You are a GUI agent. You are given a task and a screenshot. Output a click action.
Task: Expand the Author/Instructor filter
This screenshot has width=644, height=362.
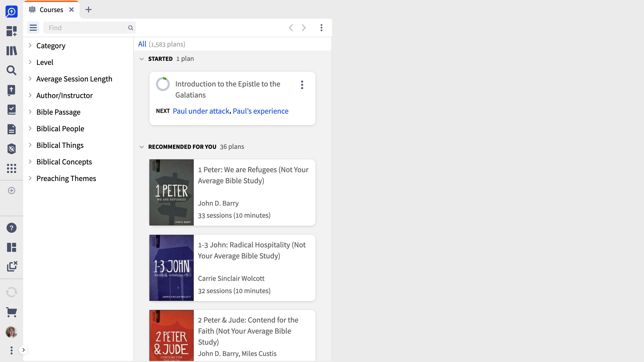(30, 95)
